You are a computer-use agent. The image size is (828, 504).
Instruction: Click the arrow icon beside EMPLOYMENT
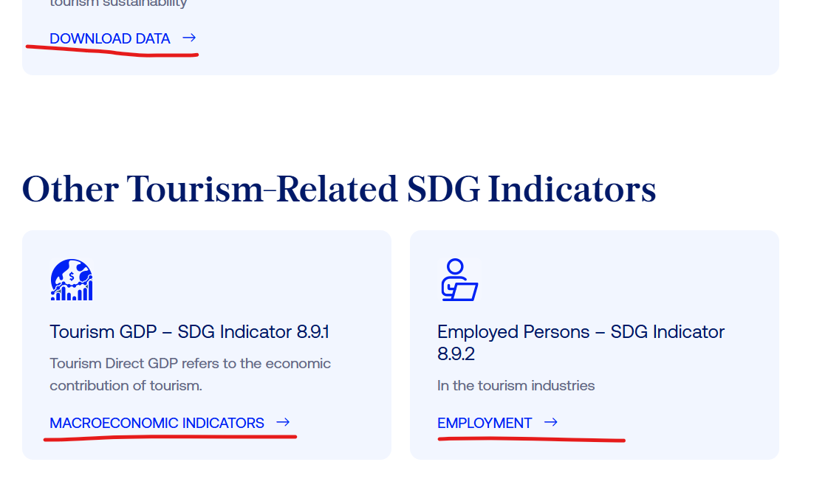click(551, 422)
